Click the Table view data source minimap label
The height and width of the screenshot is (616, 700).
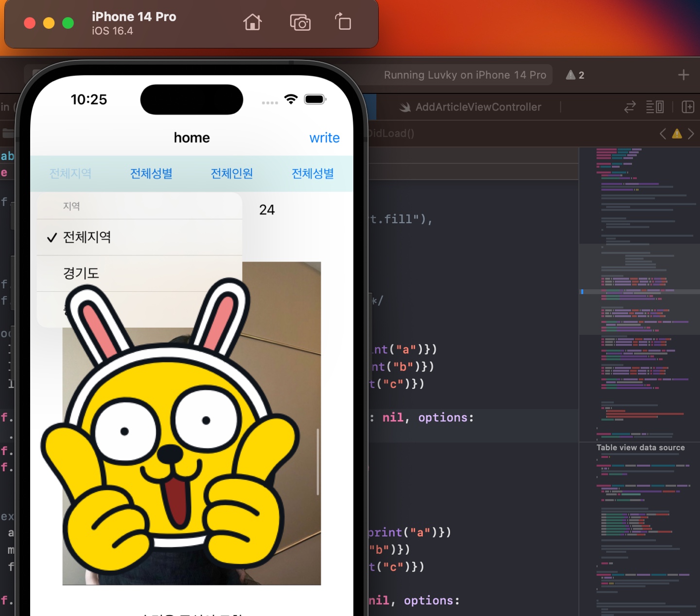(641, 447)
